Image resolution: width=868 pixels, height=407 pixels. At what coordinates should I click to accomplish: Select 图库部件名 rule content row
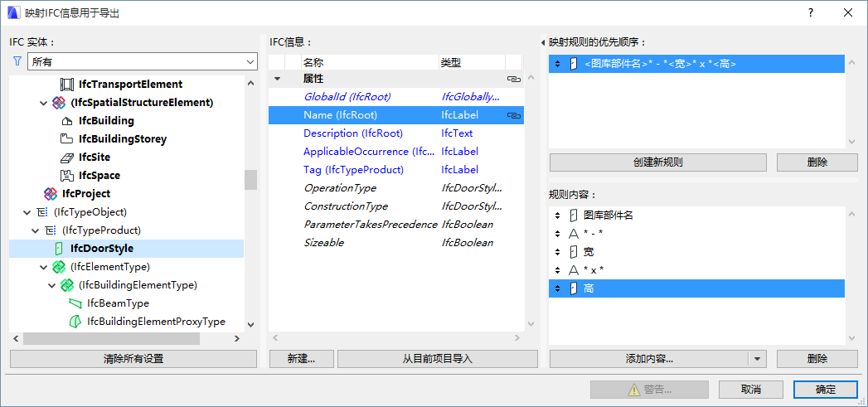696,216
